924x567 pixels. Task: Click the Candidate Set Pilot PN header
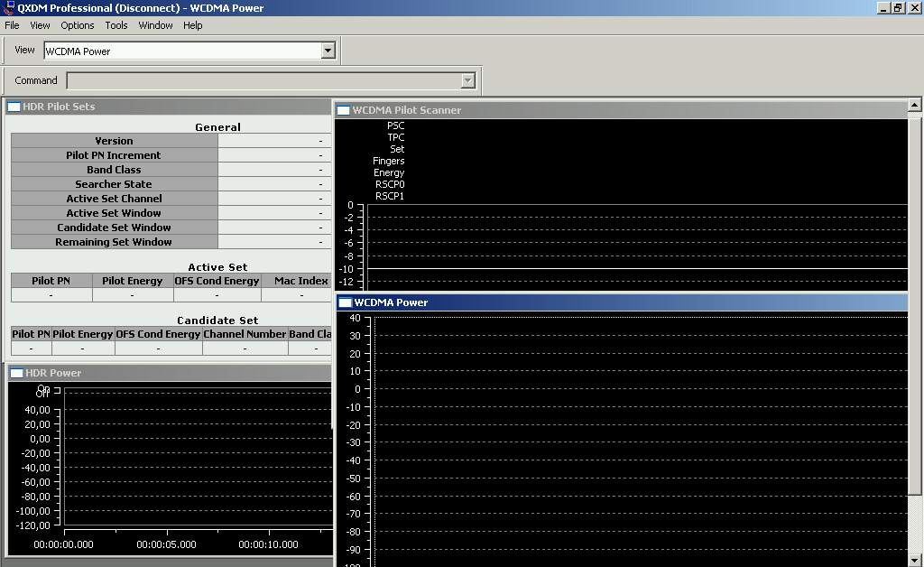[x=32, y=334]
